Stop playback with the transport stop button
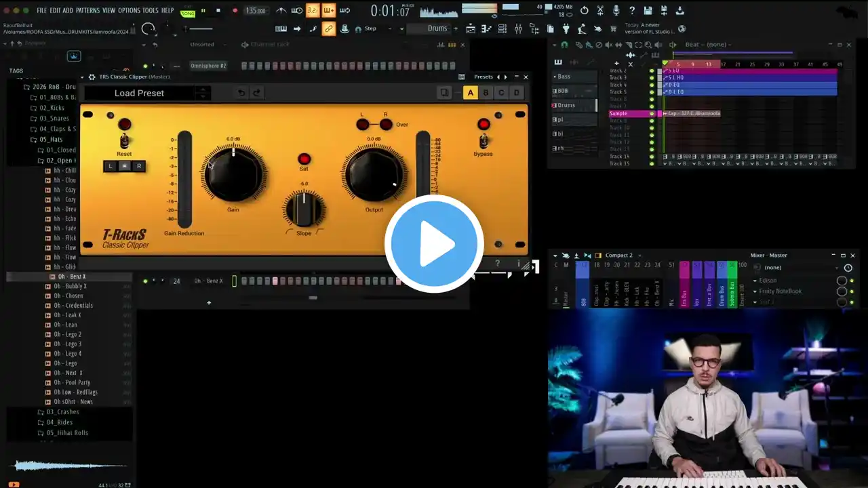 click(218, 10)
